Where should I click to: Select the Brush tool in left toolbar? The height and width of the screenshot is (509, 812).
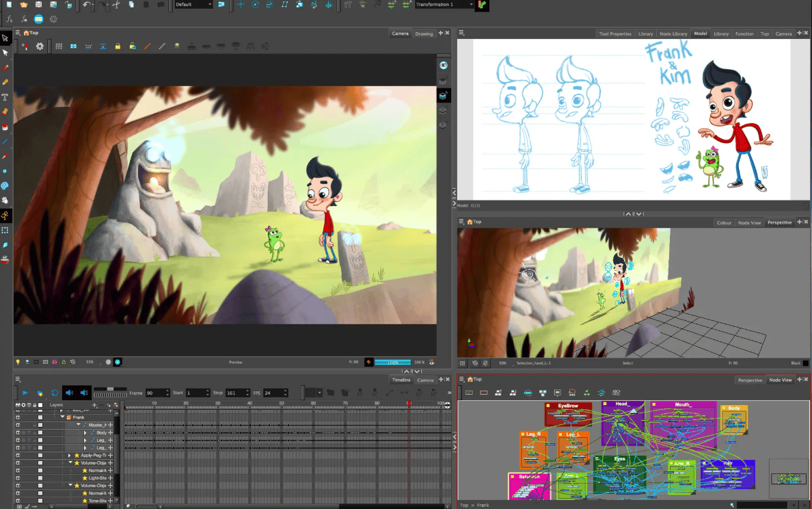(5, 67)
